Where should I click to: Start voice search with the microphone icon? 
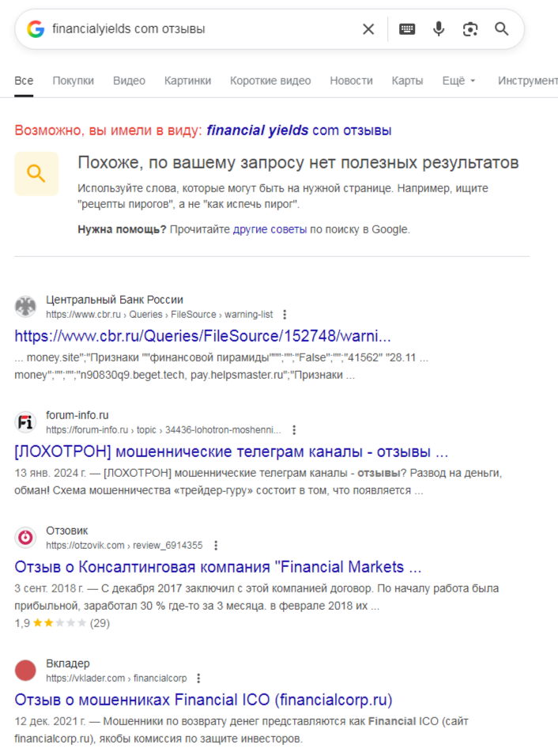point(439,29)
